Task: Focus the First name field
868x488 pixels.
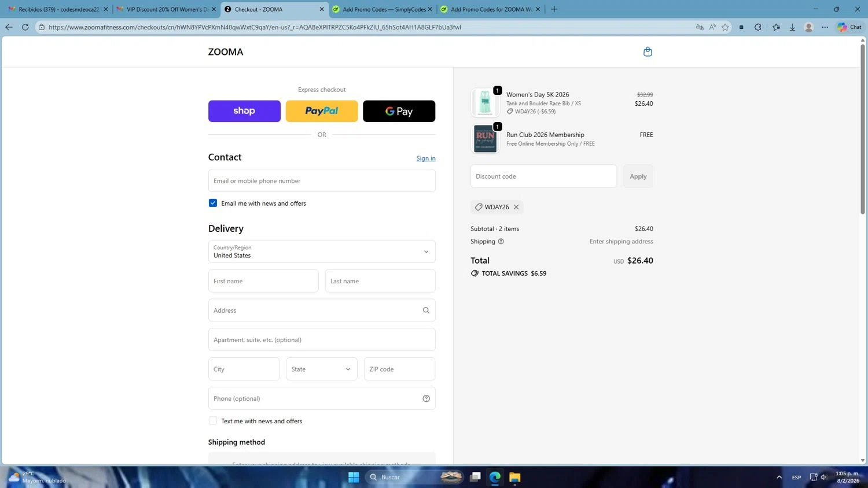Action: pos(263,281)
